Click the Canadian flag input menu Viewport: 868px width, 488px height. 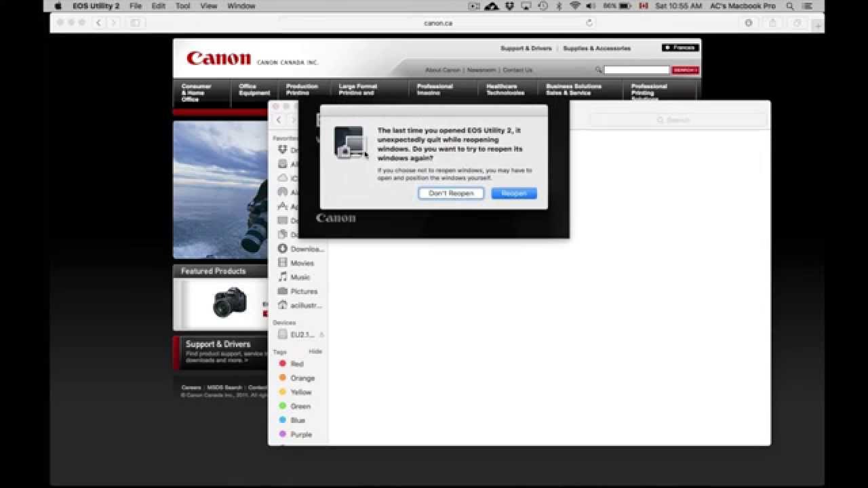(644, 6)
